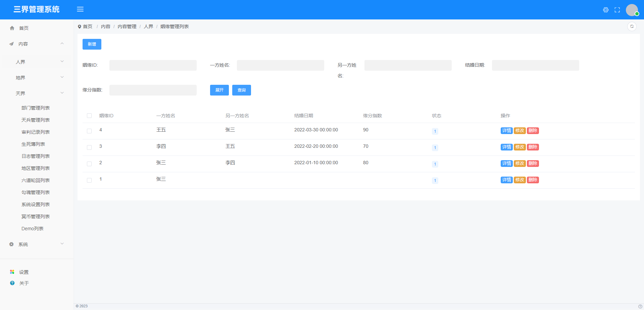Open the 内容管理 breadcrumb link
Viewport: 644px width, 310px height.
click(127, 26)
